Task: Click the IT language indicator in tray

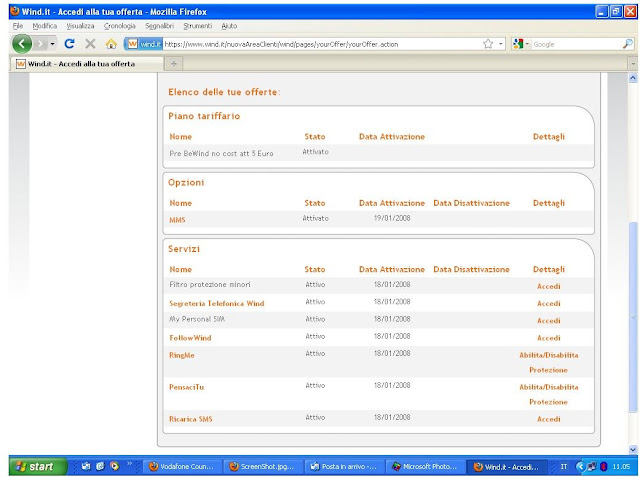Action: pos(564,466)
